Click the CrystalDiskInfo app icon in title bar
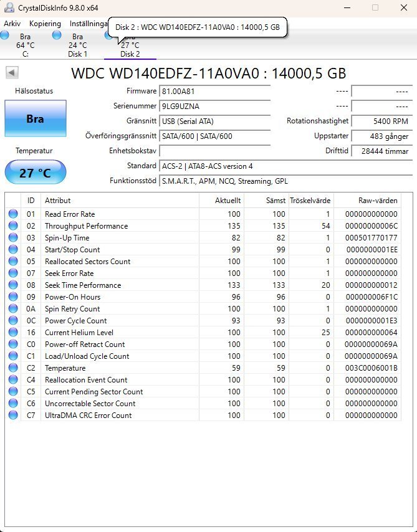 [x=9, y=7]
